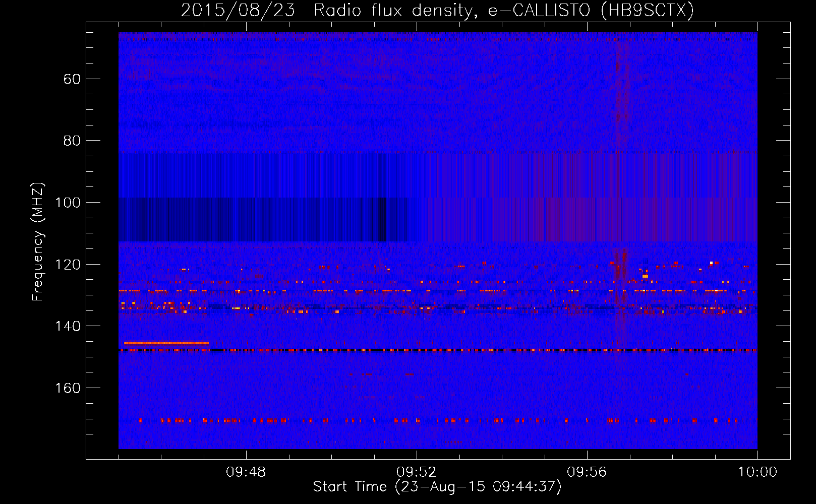Click the 'Frequency (MHZ)' axis label
Screen dimensions: 816x504
[38, 241]
